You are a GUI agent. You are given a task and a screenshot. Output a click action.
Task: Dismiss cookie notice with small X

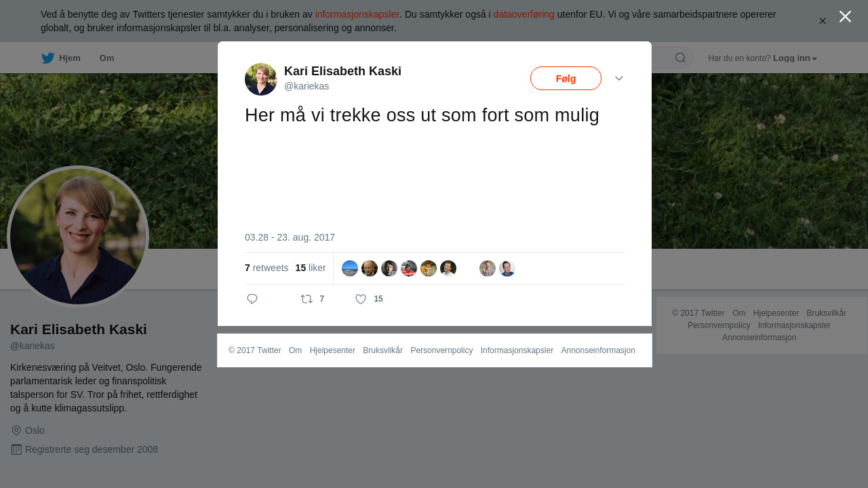point(823,21)
